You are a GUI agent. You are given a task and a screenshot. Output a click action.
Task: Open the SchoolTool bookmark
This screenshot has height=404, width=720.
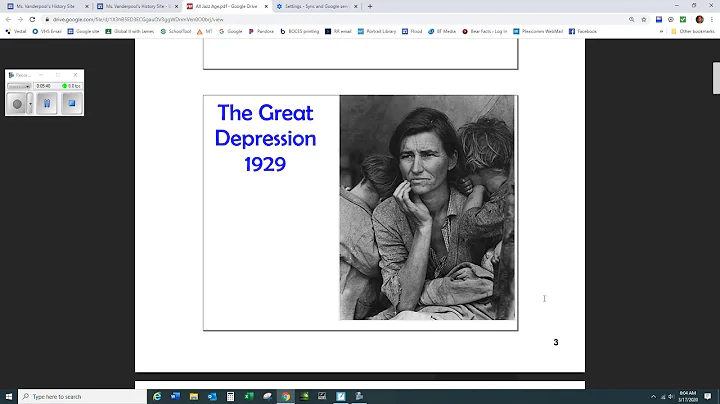tap(175, 31)
